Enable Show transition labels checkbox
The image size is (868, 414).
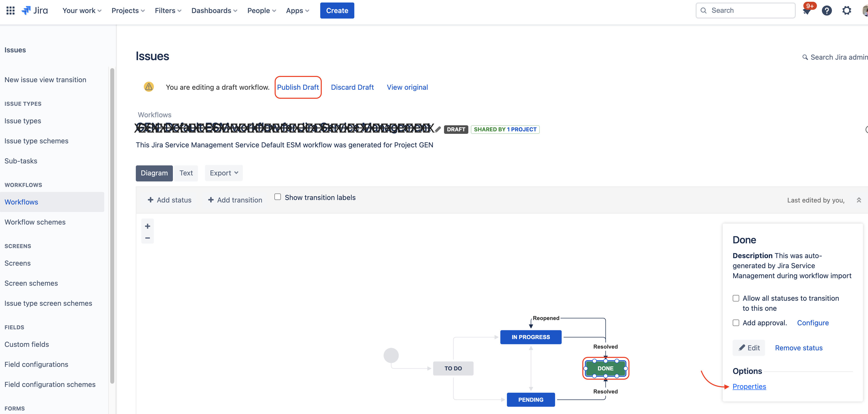(x=278, y=197)
